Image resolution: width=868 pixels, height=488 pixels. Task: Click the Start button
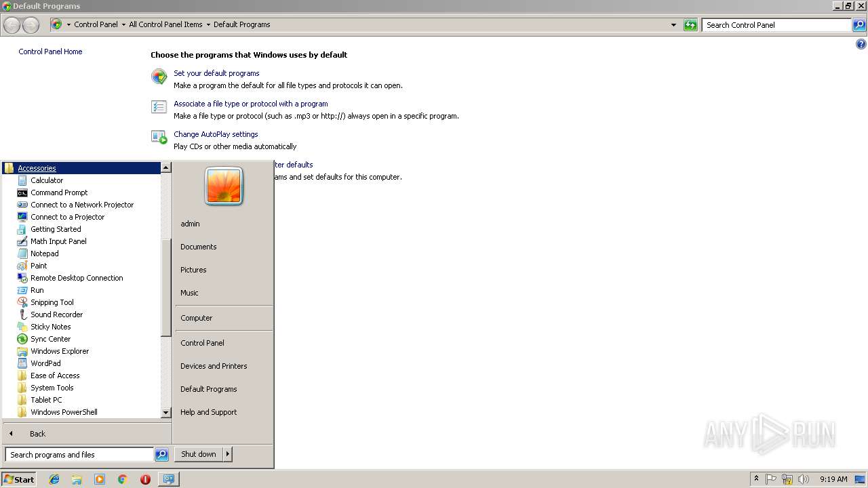click(x=19, y=479)
